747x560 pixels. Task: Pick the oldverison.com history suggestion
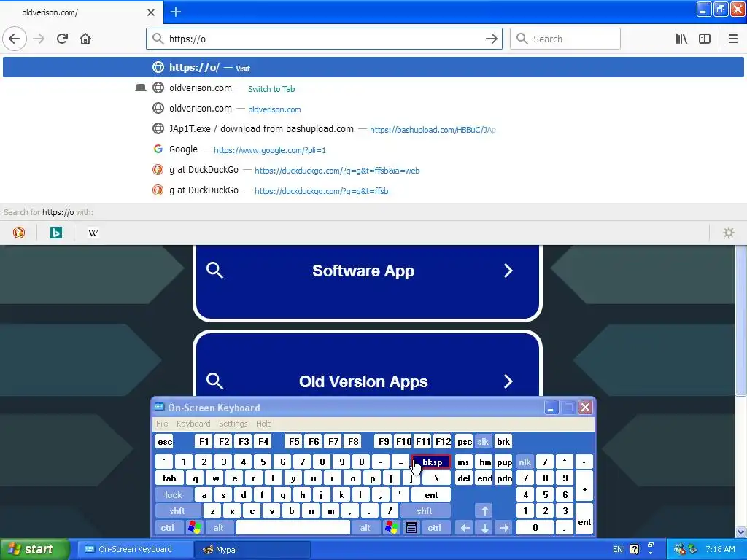373,108
